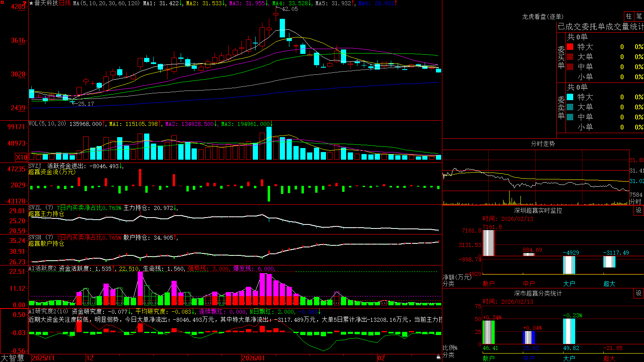Click the 25.17 low price annotation
This screenshot has height=362, width=644.
tap(86, 104)
